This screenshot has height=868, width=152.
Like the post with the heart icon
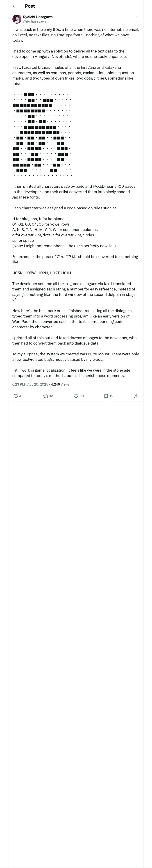point(76,396)
